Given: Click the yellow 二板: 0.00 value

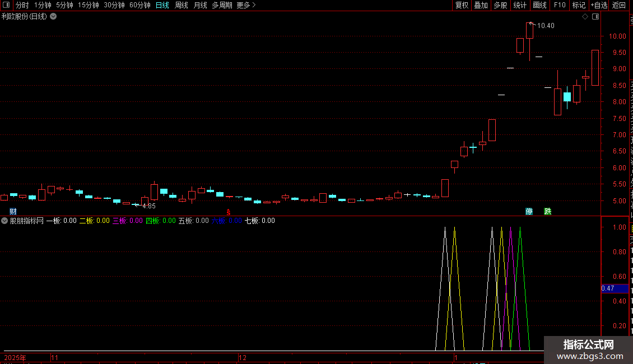Looking at the screenshot, I should pyautogui.click(x=95, y=221).
